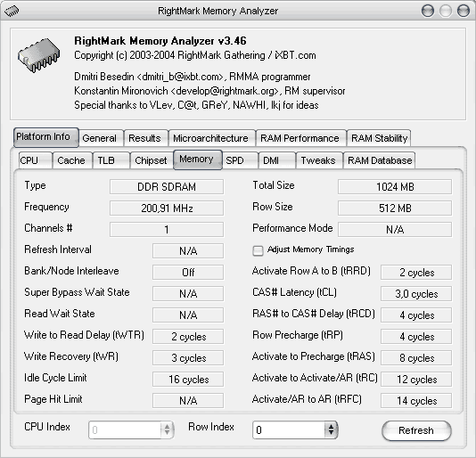This screenshot has height=458, width=476.
Task: Click the Performance Mode N/A value
Action: pyautogui.click(x=395, y=230)
